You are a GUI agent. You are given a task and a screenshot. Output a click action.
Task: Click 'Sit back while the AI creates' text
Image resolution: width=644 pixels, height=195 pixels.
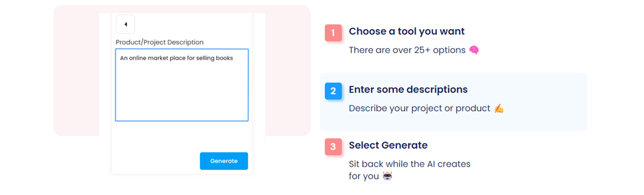point(409,164)
